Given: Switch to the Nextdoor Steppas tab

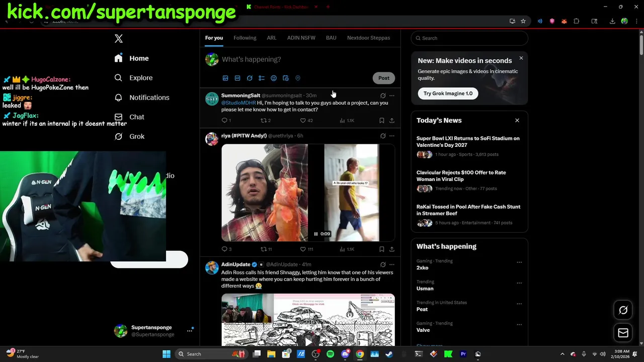Looking at the screenshot, I should pyautogui.click(x=368, y=38).
